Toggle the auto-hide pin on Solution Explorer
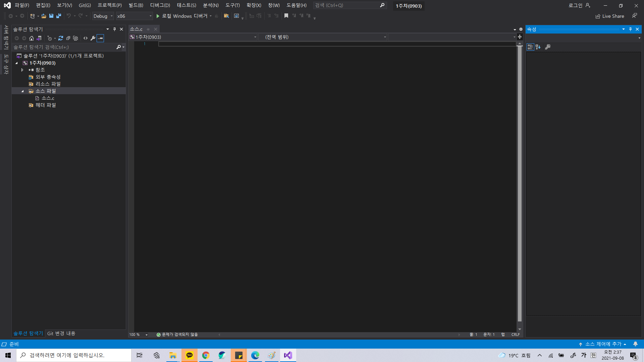This screenshot has height=362, width=644. 114,29
